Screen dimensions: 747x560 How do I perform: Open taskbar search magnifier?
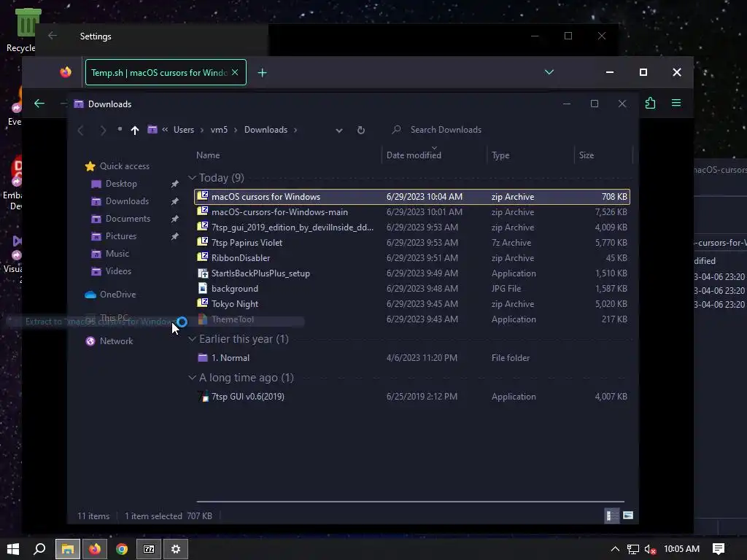coord(39,549)
